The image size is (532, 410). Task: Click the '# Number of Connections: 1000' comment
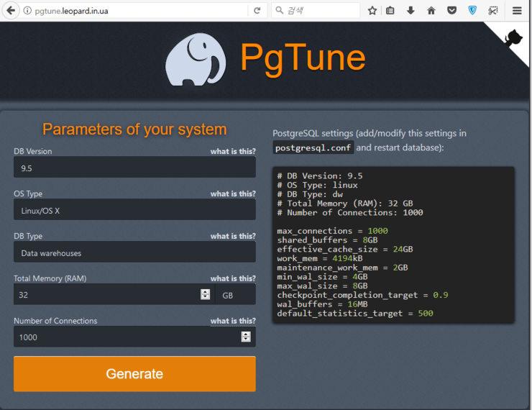350,213
